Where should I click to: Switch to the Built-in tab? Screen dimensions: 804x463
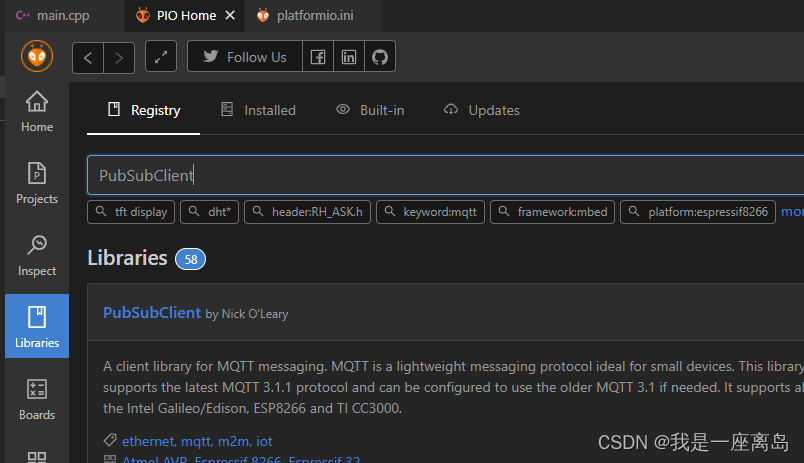pos(370,110)
